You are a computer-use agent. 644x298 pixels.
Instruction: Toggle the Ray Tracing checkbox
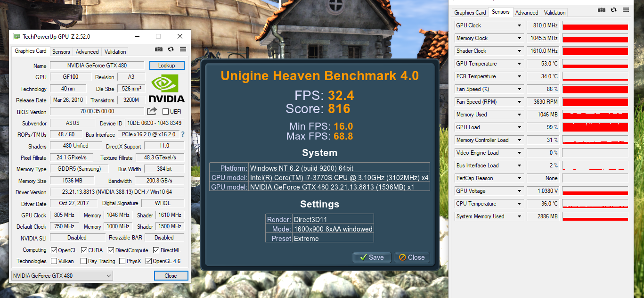pos(84,261)
